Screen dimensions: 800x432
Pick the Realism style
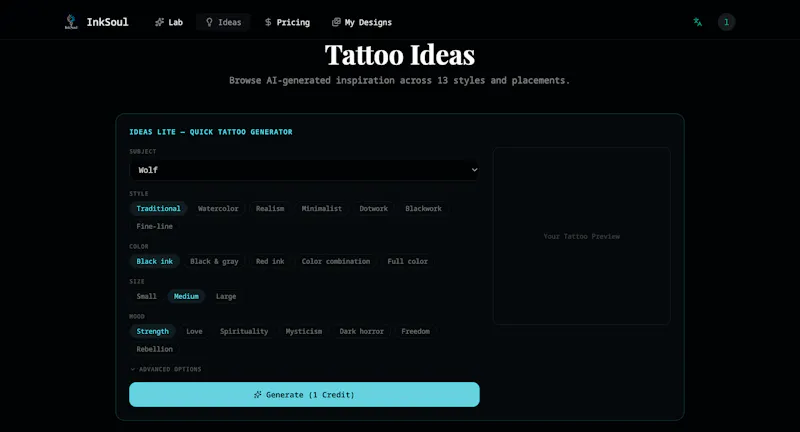point(270,209)
